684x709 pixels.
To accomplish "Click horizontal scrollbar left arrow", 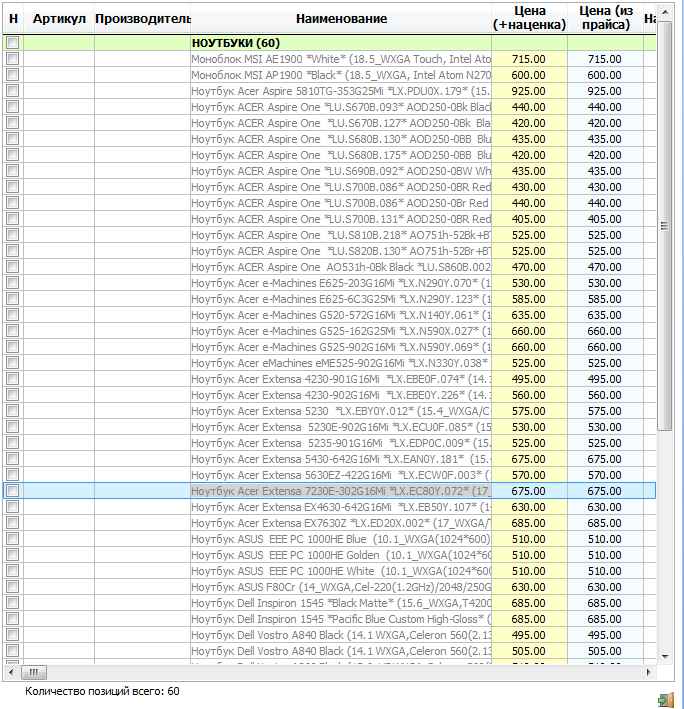I will pyautogui.click(x=11, y=672).
